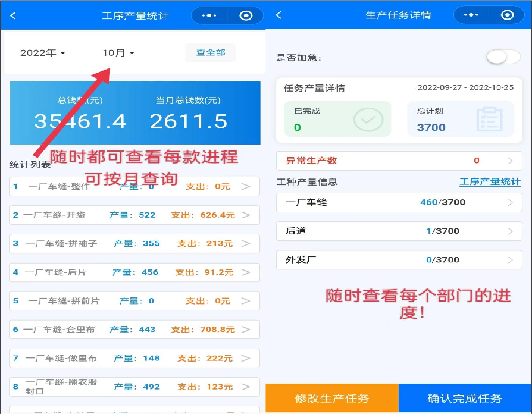
Task: Open the 2022年 year dropdown
Action: [42, 52]
